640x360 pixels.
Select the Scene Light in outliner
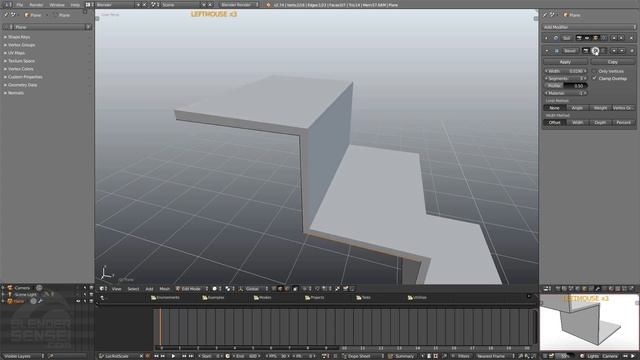pyautogui.click(x=26, y=294)
